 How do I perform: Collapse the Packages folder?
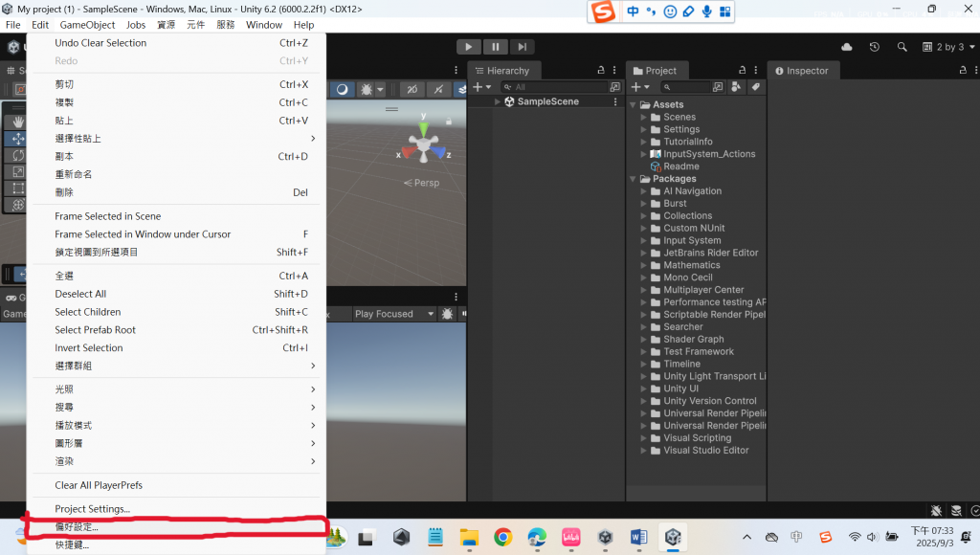pos(634,179)
